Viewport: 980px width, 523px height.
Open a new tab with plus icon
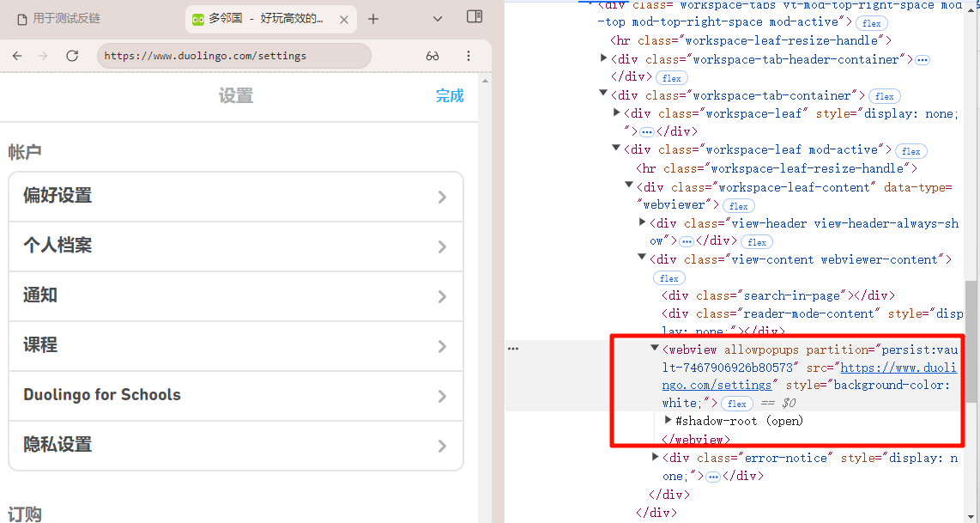(x=373, y=20)
